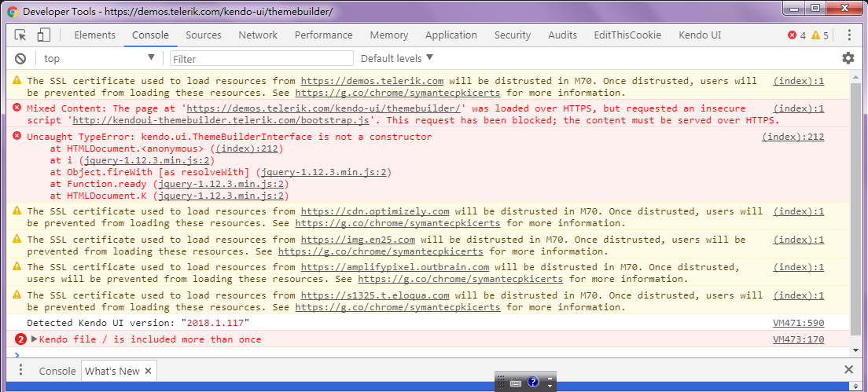Switch to the Elements tab
868x392 pixels.
pos(94,35)
